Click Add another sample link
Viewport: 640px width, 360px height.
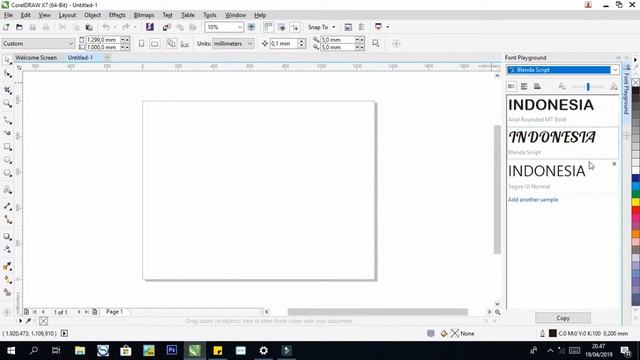pyautogui.click(x=533, y=200)
